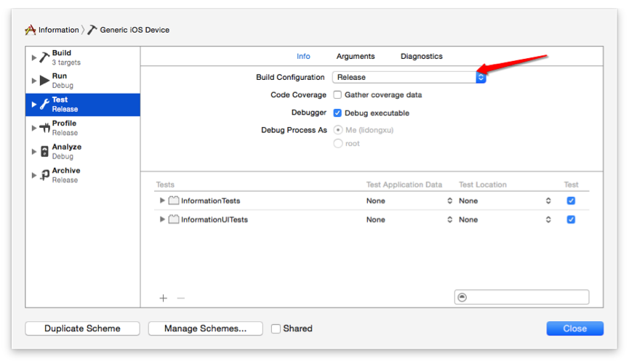Expand the InformationTests disclosure triangle
Viewport: 629px width, 364px height.
coord(162,201)
